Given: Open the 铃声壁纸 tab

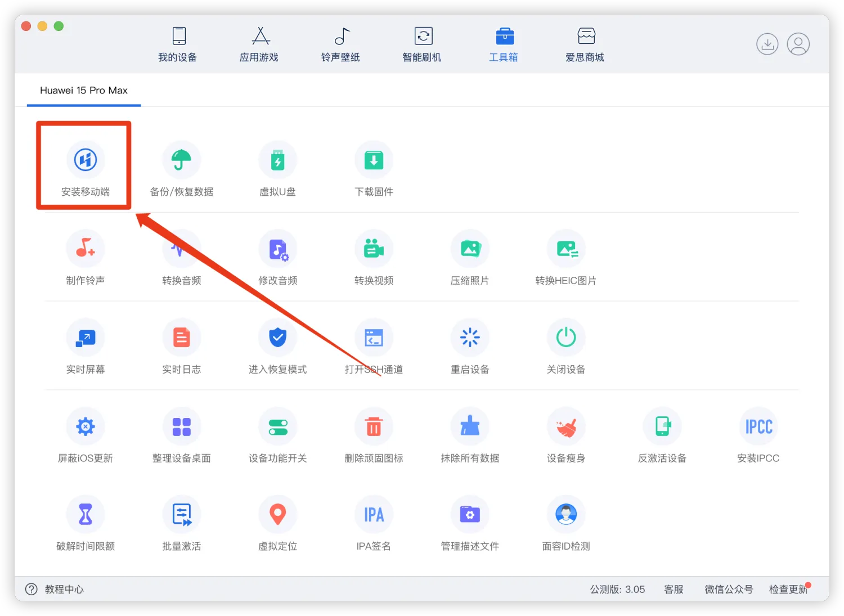Looking at the screenshot, I should [340, 44].
